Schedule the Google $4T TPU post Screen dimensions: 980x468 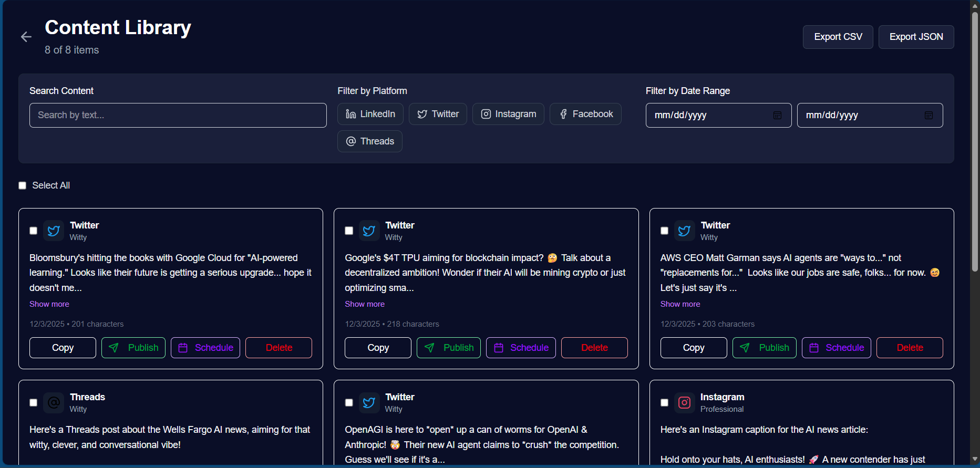[x=521, y=348]
